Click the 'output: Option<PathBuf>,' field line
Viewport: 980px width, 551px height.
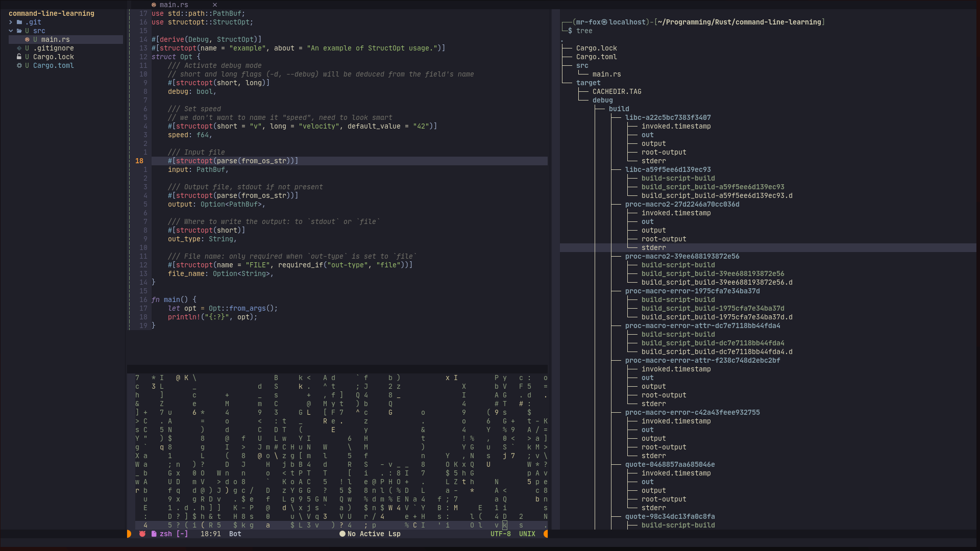217,204
